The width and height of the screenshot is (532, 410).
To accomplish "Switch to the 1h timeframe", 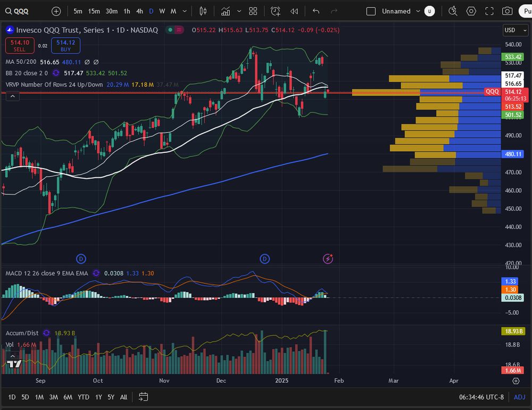I will coord(127,11).
